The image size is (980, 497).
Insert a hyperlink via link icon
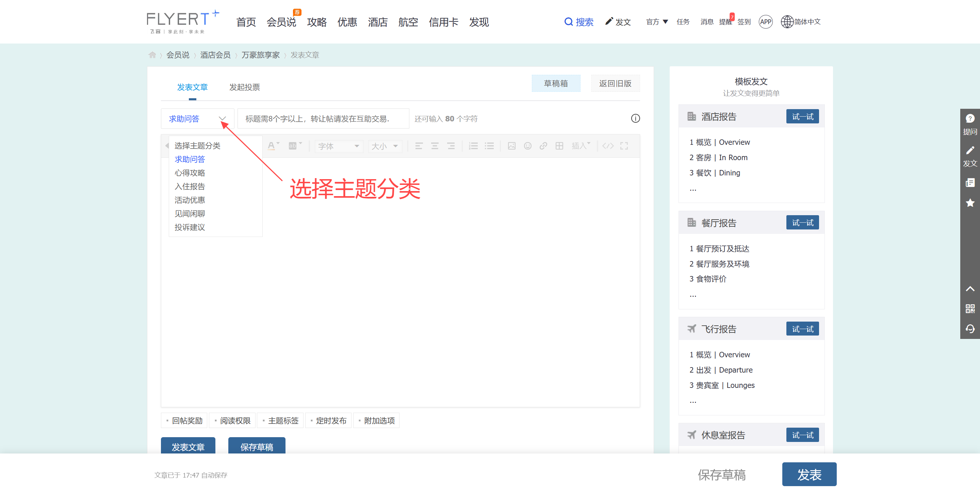[543, 146]
